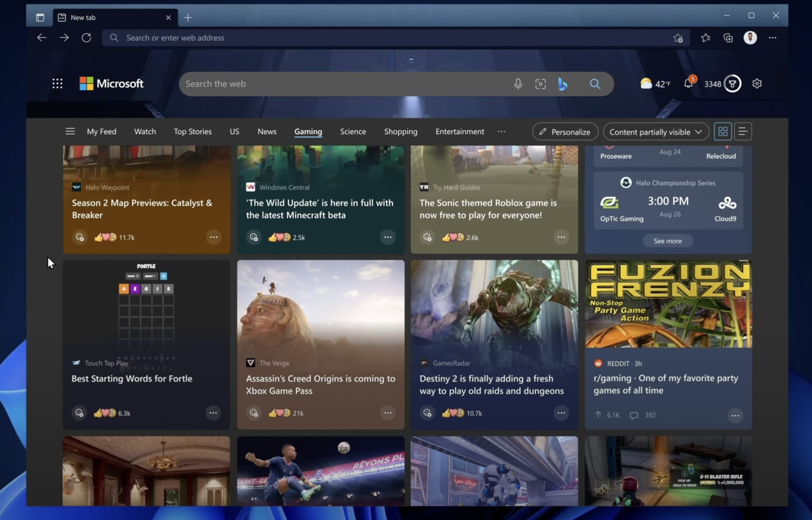Screen dimensions: 812x520
Task: React to the Halo Waypoint article
Action: tap(80, 237)
